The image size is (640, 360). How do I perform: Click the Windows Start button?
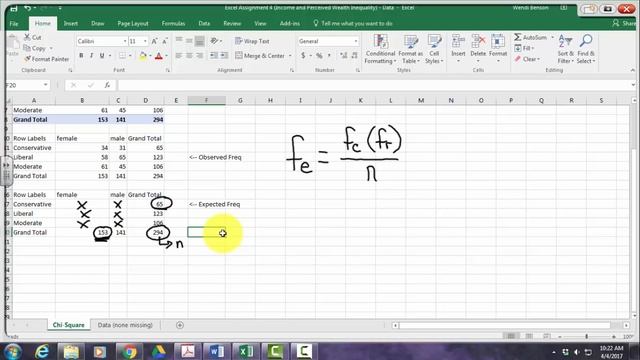point(13,351)
